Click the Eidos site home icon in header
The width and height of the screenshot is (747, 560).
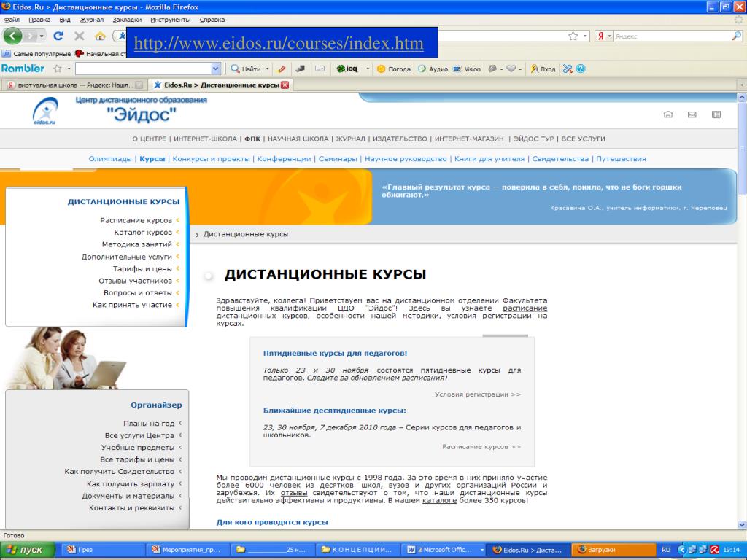coord(668,114)
